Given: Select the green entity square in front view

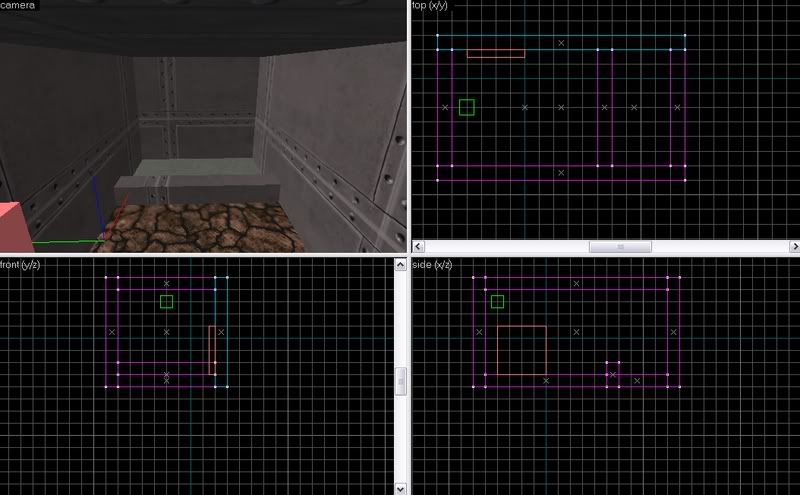Looking at the screenshot, I should coord(167,301).
